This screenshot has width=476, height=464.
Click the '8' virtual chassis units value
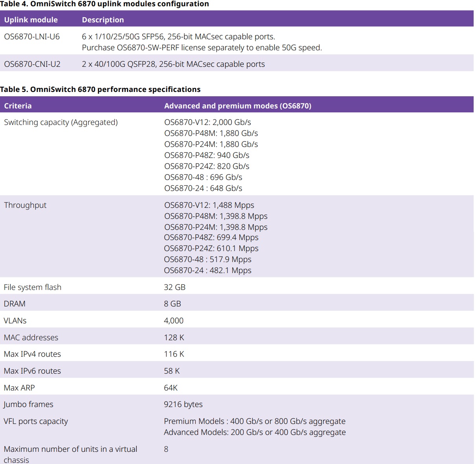pos(166,449)
